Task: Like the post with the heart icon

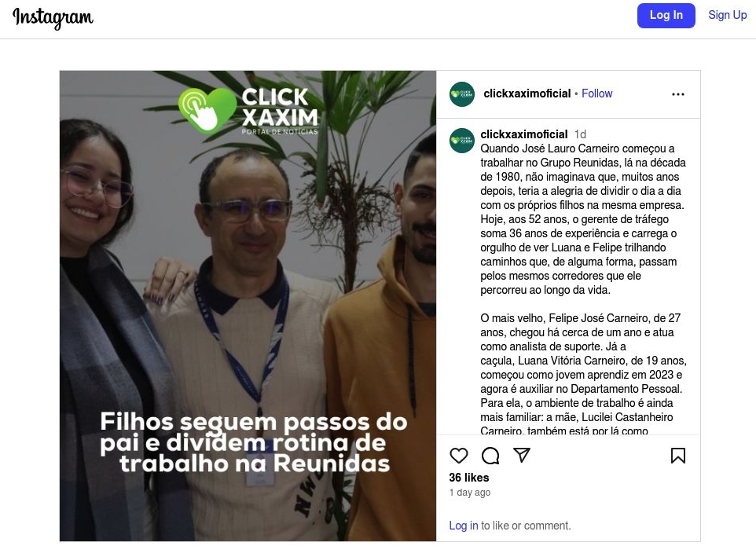Action: point(458,456)
